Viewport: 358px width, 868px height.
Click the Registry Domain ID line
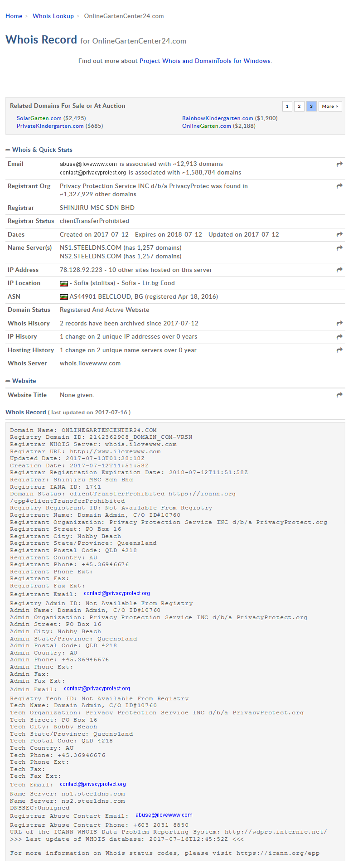101,437
